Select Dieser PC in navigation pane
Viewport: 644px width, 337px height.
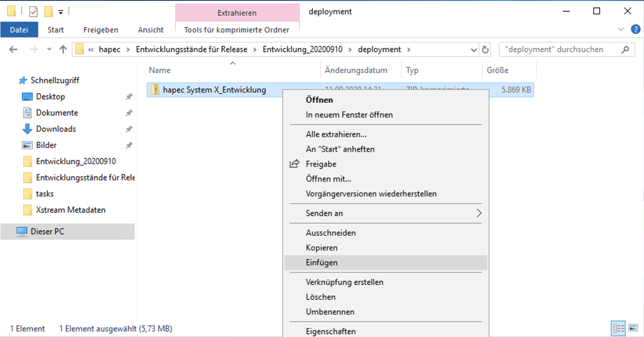47,231
